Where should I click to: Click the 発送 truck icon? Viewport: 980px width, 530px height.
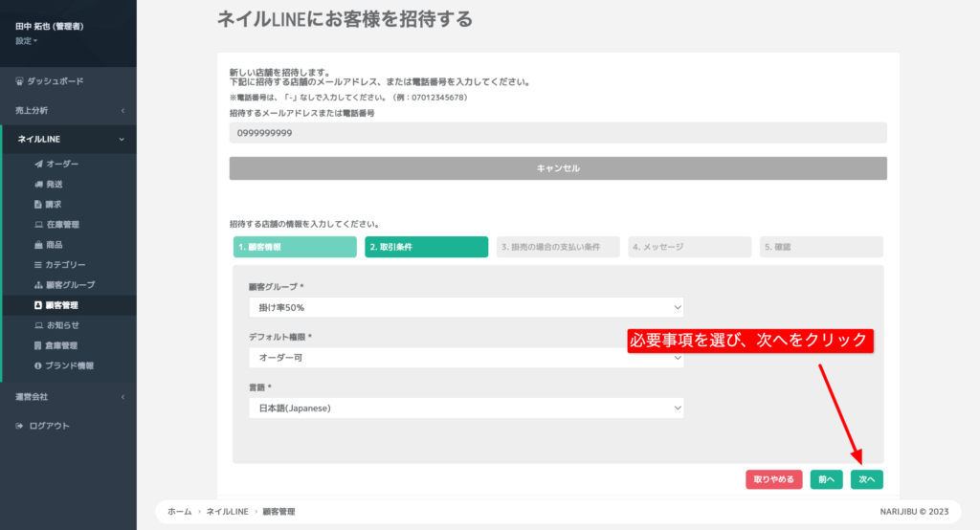coord(38,185)
